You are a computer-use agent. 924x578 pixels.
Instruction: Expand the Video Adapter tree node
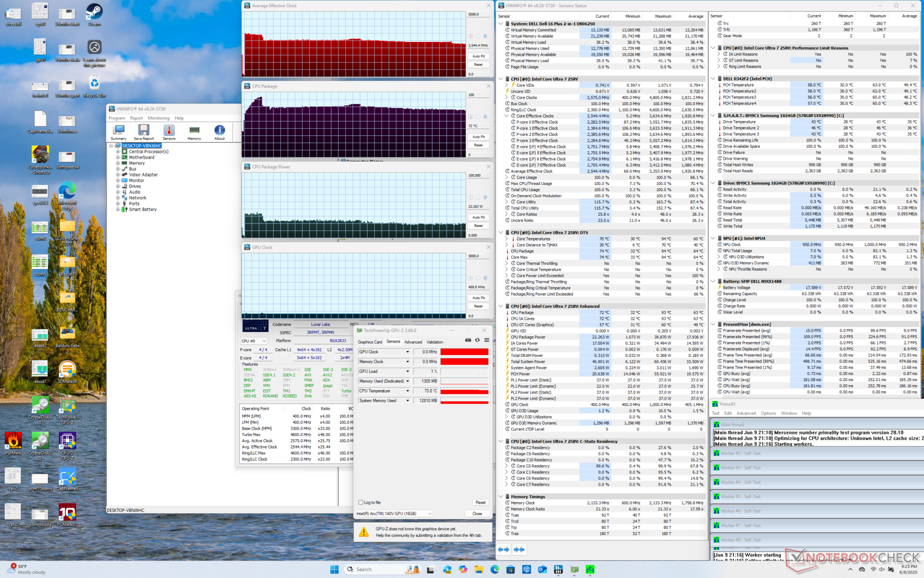(118, 175)
